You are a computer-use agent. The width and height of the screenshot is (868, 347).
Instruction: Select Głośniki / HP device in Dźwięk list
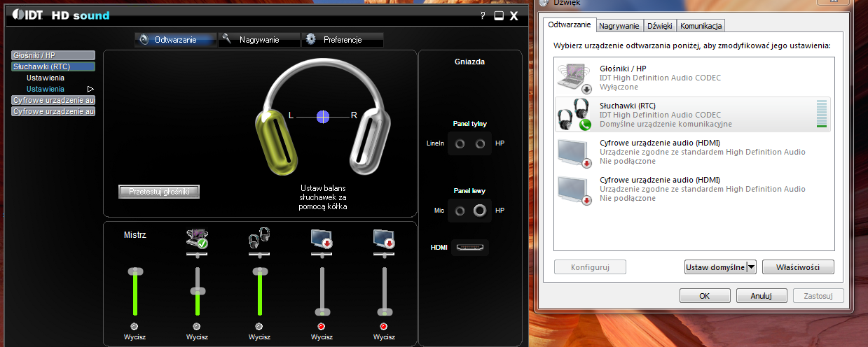pos(694,78)
